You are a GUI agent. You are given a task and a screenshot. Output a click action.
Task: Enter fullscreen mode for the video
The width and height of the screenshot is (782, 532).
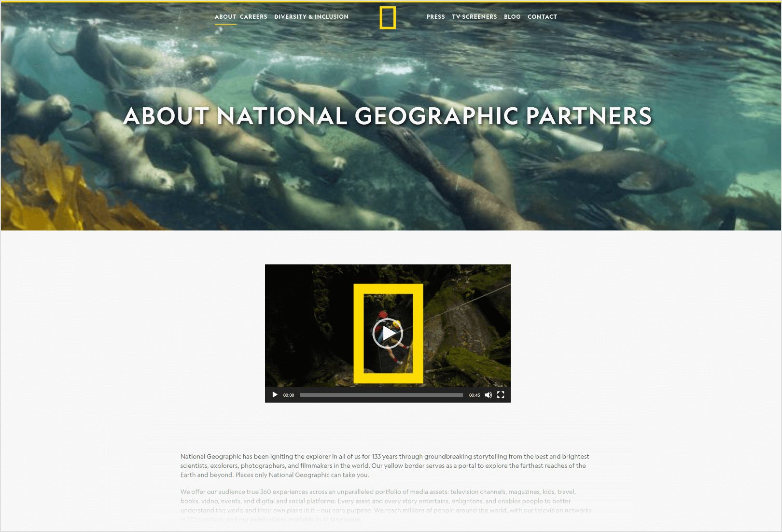[x=501, y=395]
